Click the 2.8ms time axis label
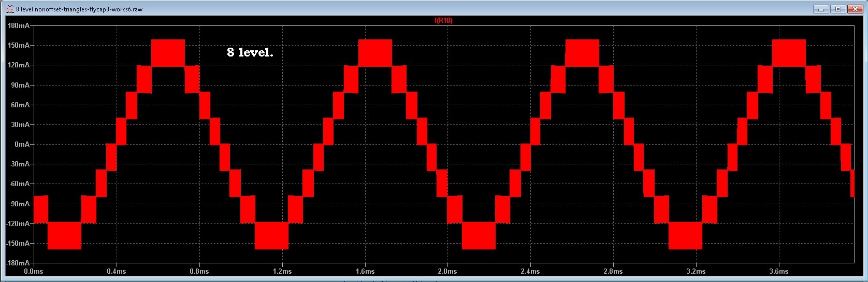 coord(613,271)
